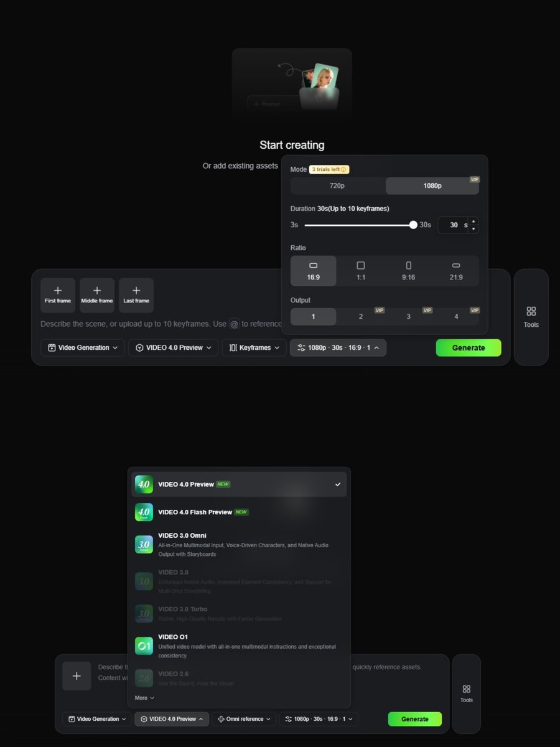Click the VIDEO O1 model icon
Image resolution: width=560 pixels, height=747 pixels.
pos(144,646)
